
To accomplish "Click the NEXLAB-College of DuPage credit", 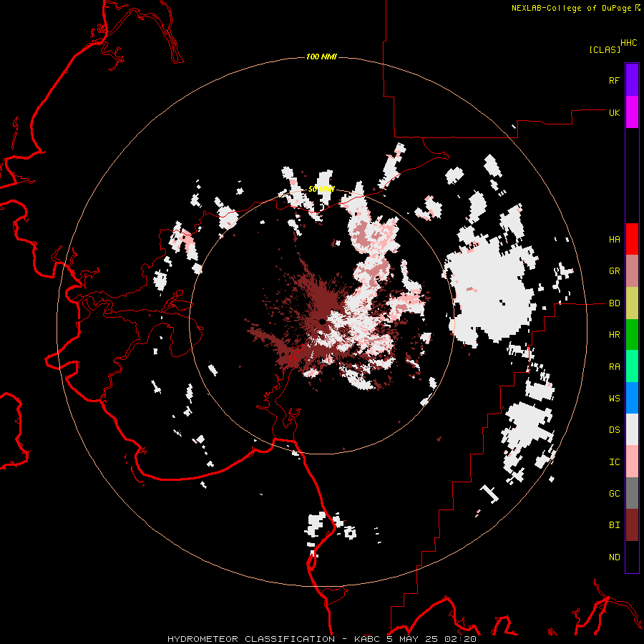I will tap(575, 8).
